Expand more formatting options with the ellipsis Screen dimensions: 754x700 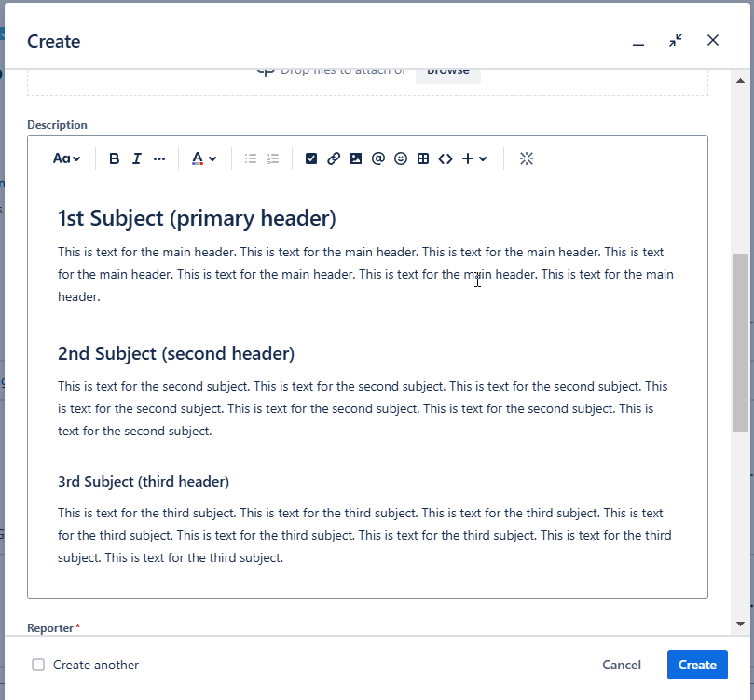pos(158,158)
